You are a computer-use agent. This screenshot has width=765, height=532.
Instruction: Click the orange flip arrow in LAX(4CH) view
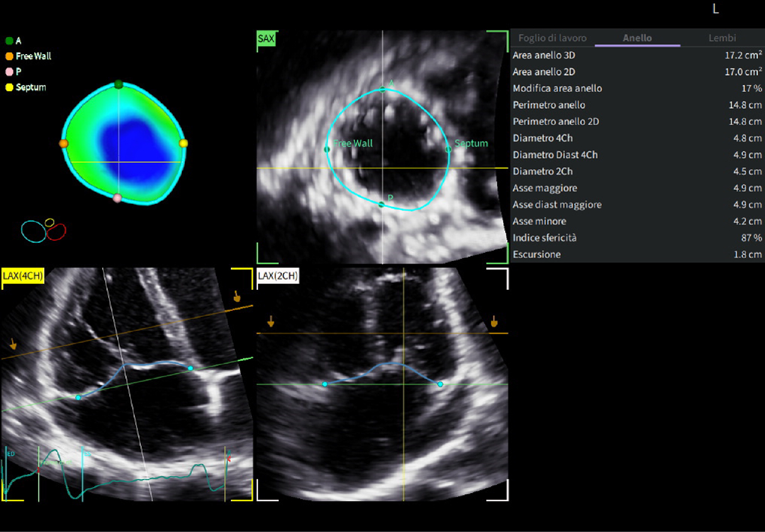point(13,345)
